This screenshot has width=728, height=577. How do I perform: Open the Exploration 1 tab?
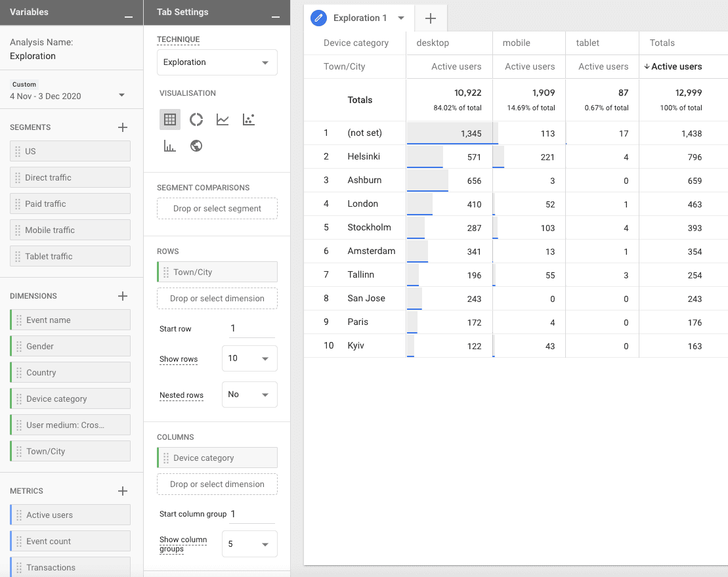coord(358,18)
